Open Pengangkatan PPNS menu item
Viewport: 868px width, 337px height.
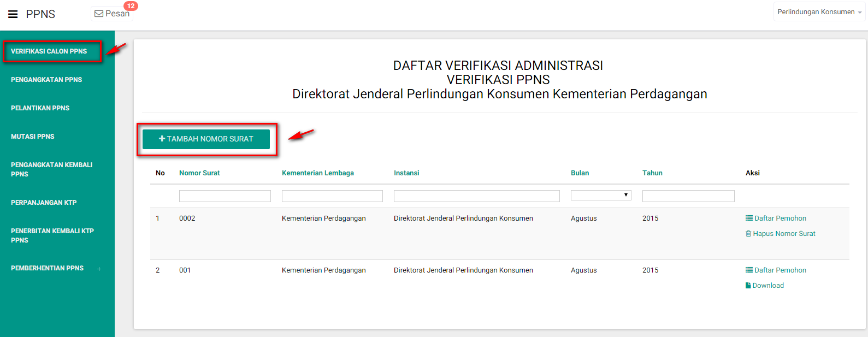46,80
